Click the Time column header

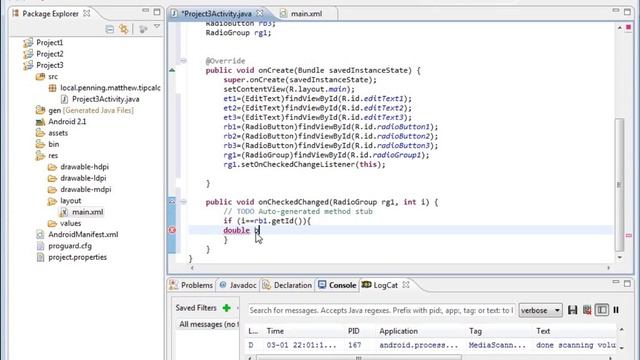pyautogui.click(x=275, y=331)
